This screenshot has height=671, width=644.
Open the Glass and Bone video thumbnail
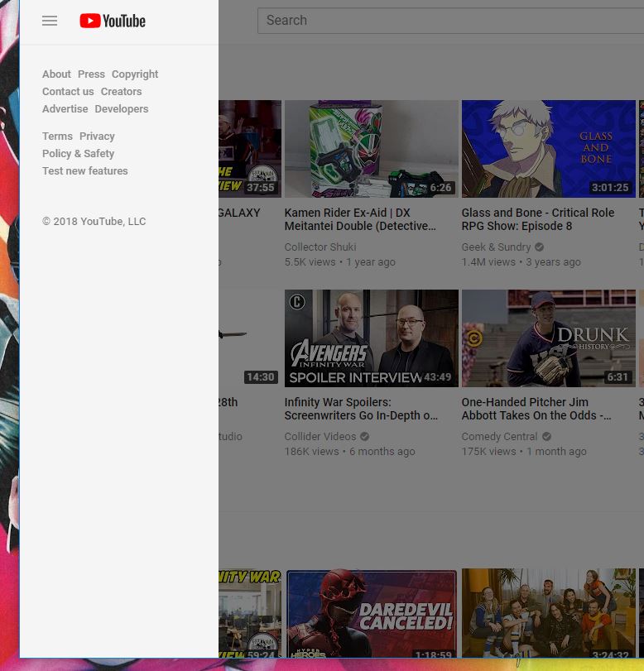click(549, 149)
